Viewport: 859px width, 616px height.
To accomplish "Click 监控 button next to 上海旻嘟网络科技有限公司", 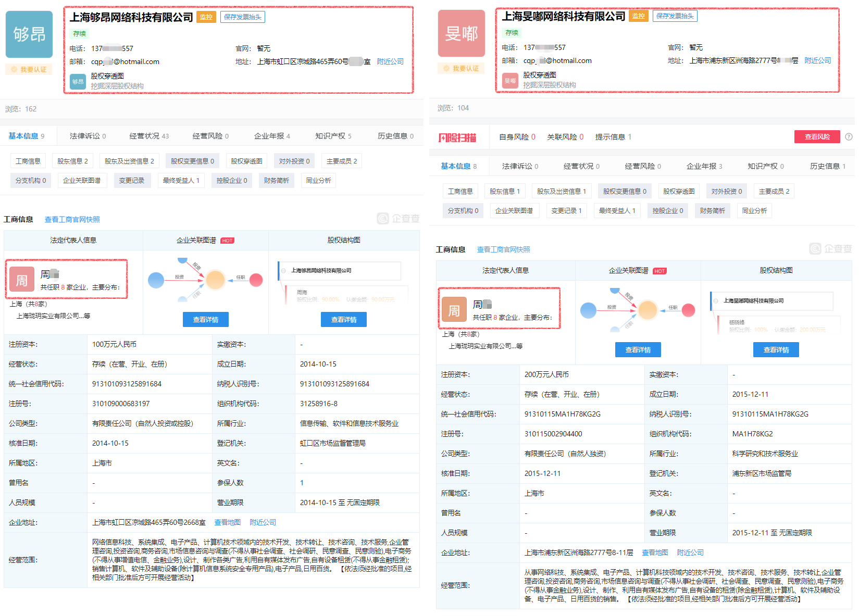I will (x=639, y=16).
